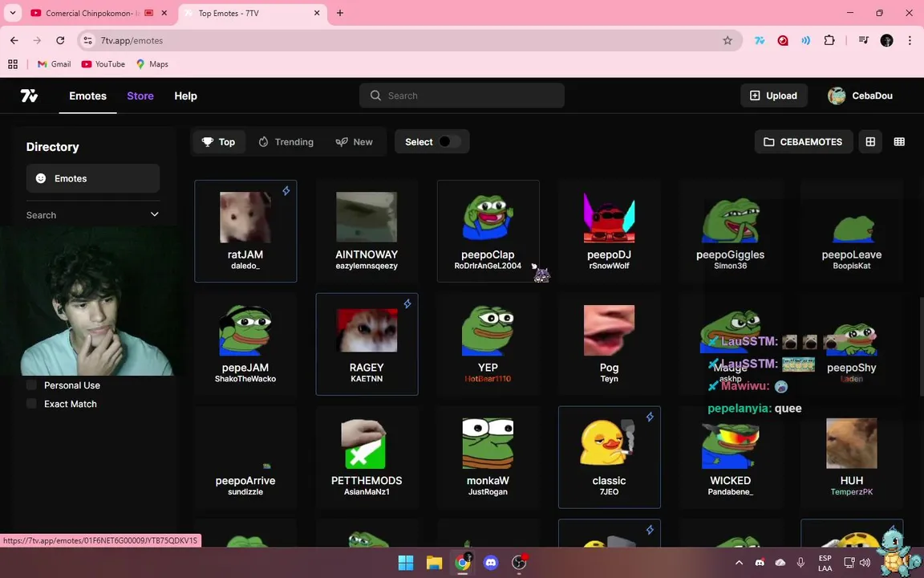Open the peepoGiggles emote

click(x=730, y=231)
